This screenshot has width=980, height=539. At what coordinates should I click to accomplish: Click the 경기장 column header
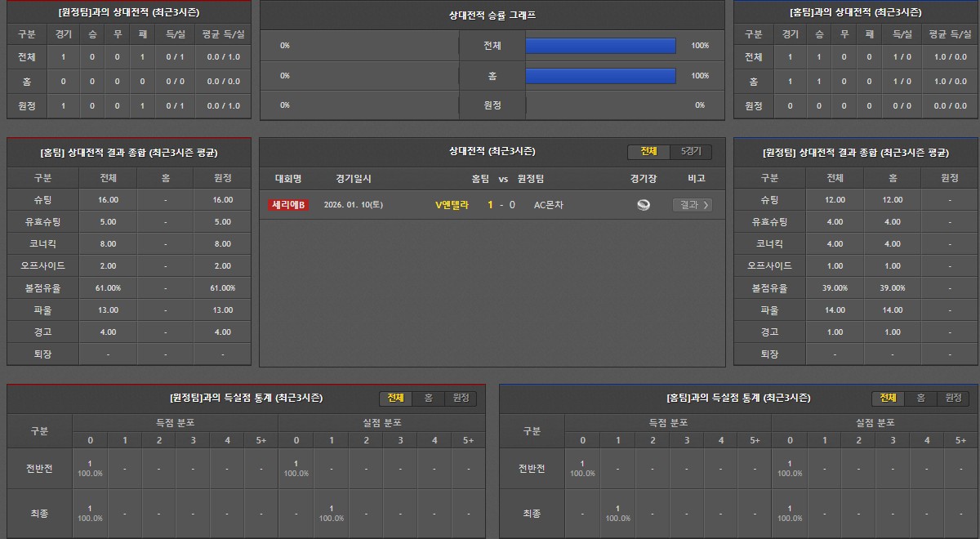[644, 178]
